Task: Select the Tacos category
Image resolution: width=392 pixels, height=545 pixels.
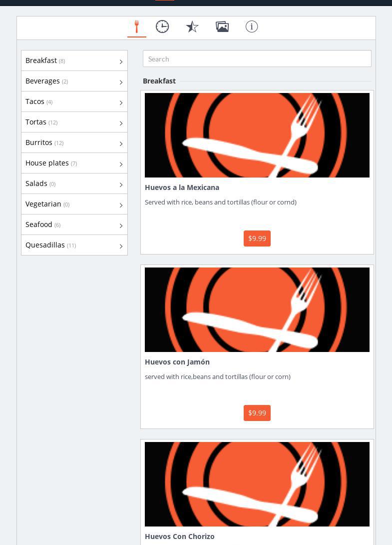Action: tap(35, 101)
